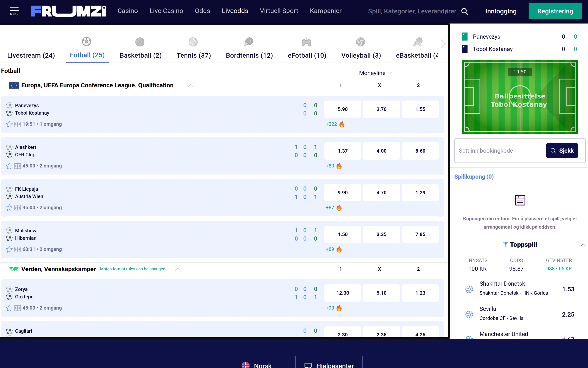Collapse the Toppspill panel
This screenshot has height=368, width=588.
[x=583, y=245]
